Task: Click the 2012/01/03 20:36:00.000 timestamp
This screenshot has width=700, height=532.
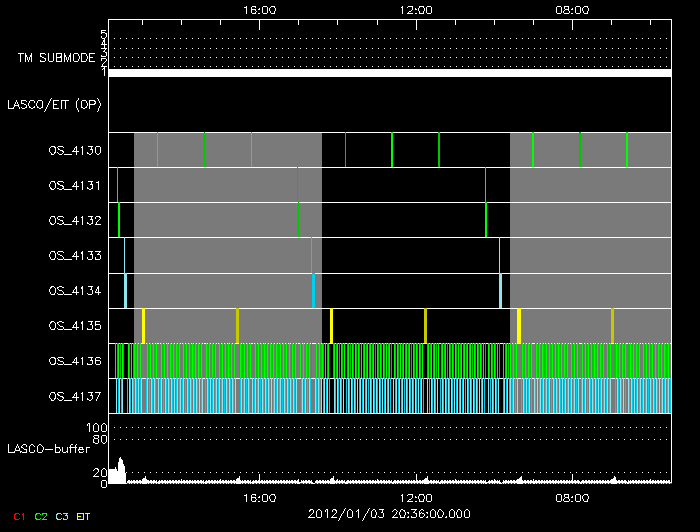Action: click(x=390, y=514)
